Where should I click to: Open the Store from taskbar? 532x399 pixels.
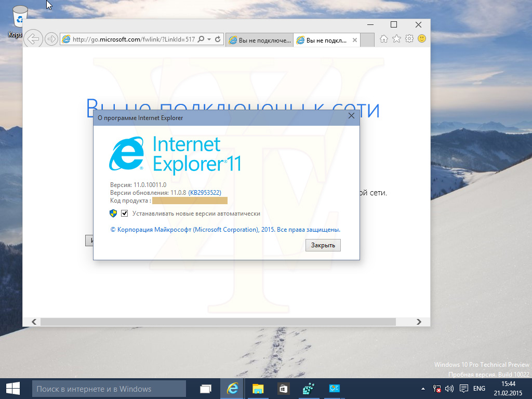pyautogui.click(x=283, y=389)
